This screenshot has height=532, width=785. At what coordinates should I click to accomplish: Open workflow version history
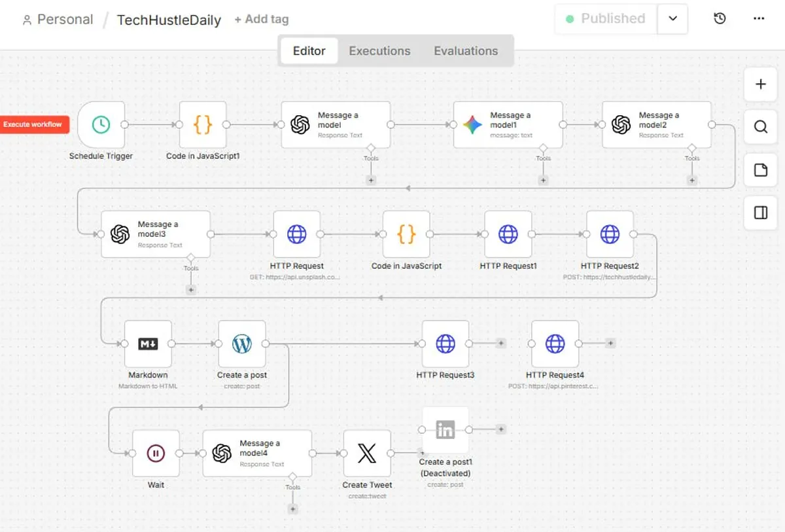point(720,18)
